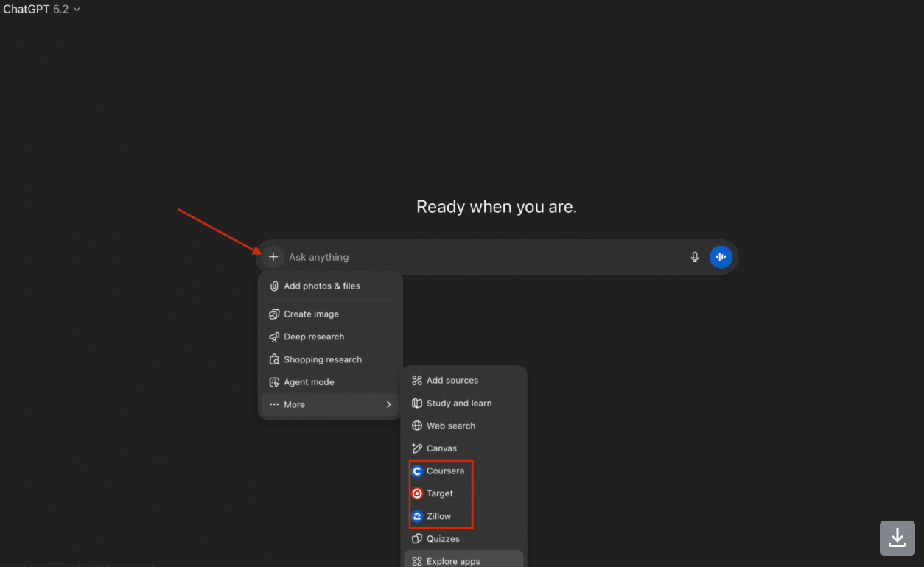Enable Web search
The height and width of the screenshot is (567, 924).
(x=450, y=426)
